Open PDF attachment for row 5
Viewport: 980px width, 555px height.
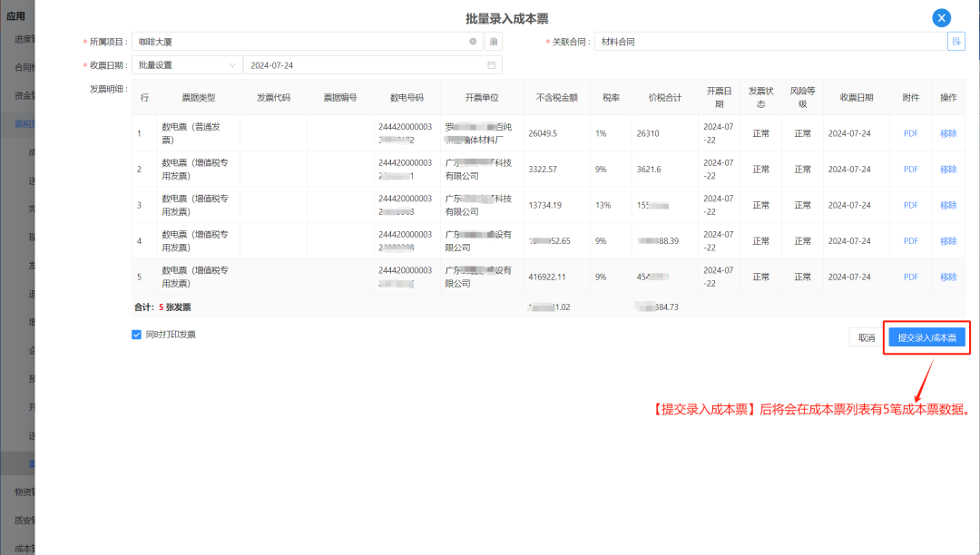[x=910, y=277]
